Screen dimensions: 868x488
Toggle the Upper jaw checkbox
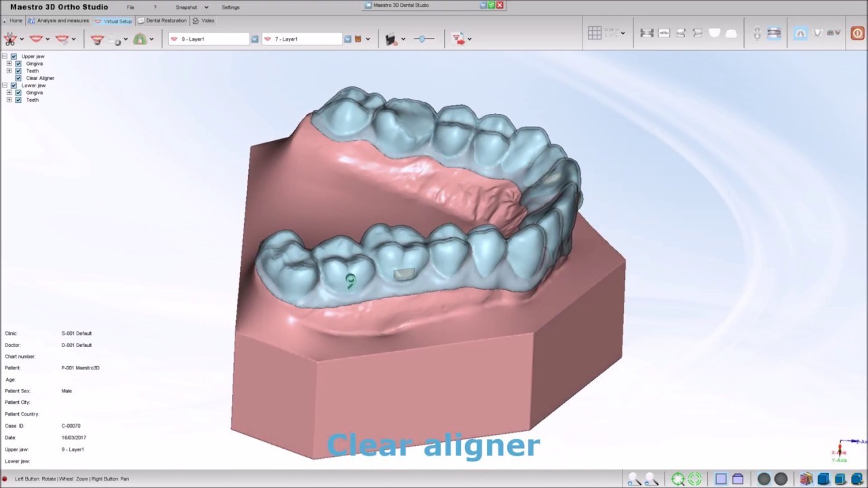(14, 56)
